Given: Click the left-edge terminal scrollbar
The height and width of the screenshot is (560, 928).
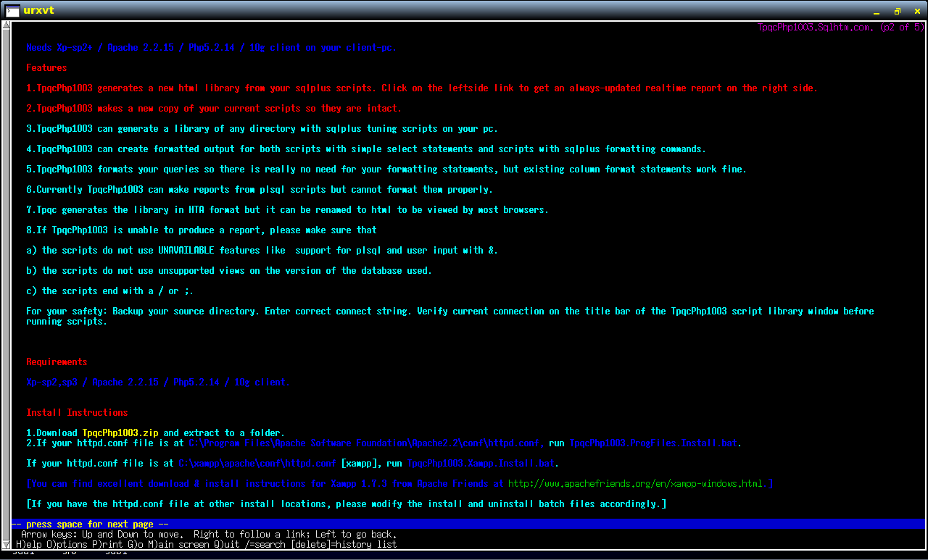Looking at the screenshot, I should [6, 290].
